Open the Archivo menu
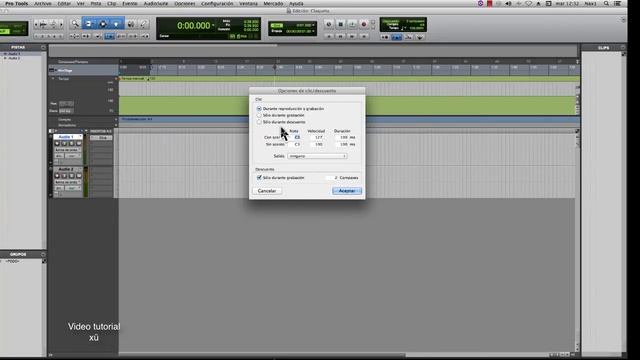640x360 pixels. coord(43,3)
